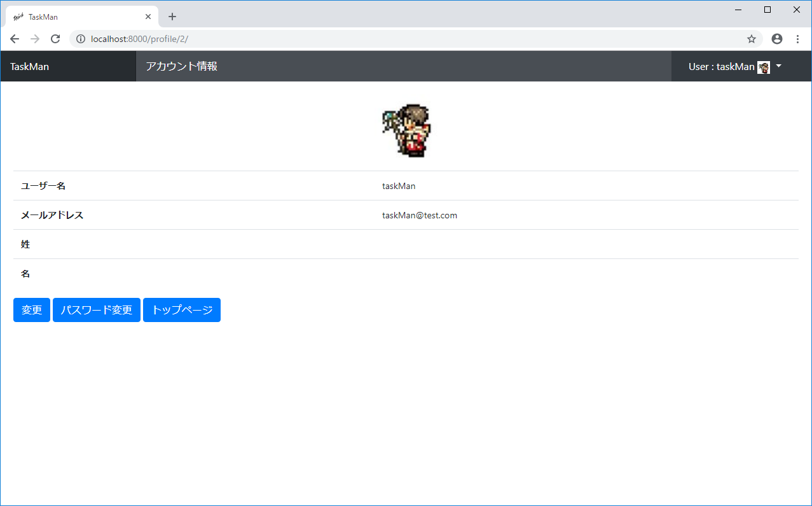812x506 pixels.
Task: Open Chrome's three-dot menu
Action: coord(797,39)
